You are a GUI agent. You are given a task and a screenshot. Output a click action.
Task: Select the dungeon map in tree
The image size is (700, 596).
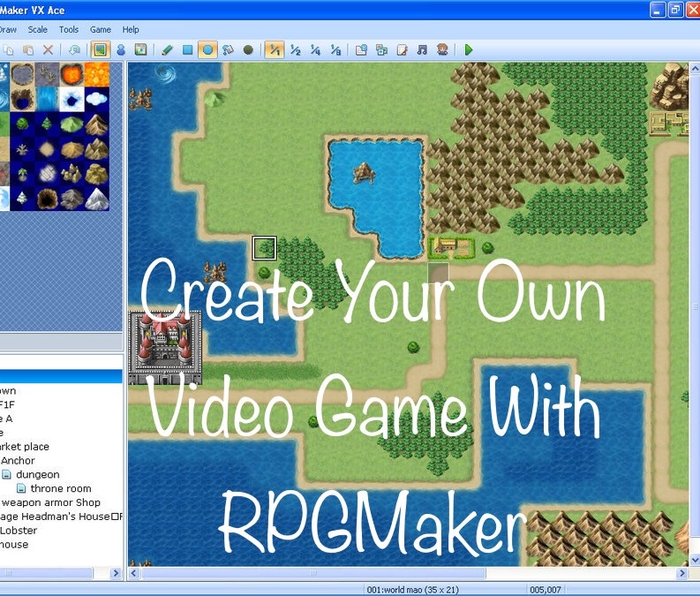37,474
